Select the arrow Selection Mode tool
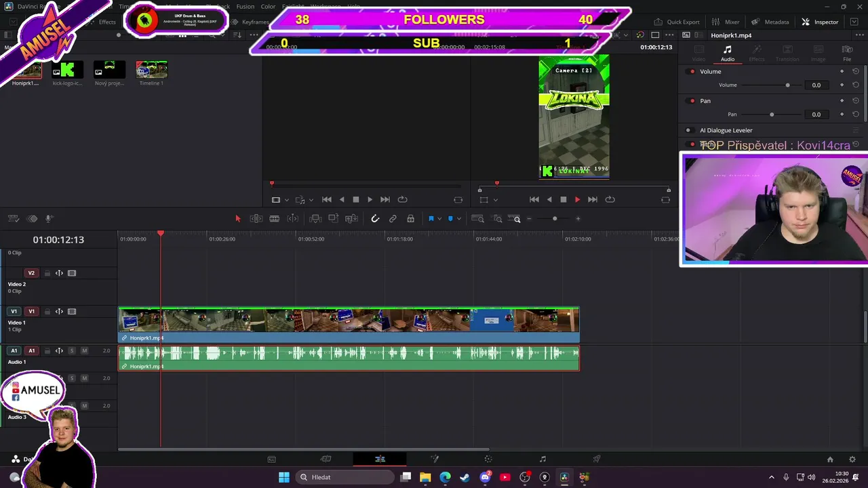This screenshot has width=868, height=488. (238, 218)
